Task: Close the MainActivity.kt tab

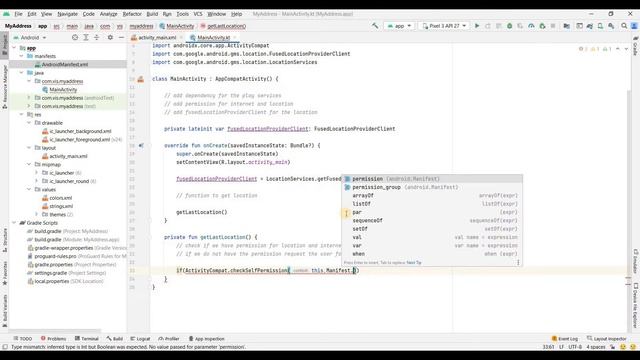Action: pos(235,38)
